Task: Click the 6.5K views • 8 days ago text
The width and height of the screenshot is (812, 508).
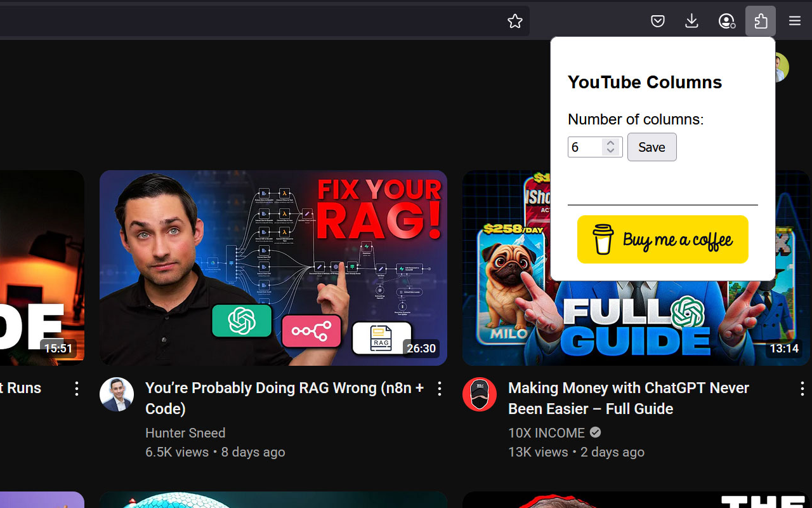Action: pyautogui.click(x=215, y=452)
